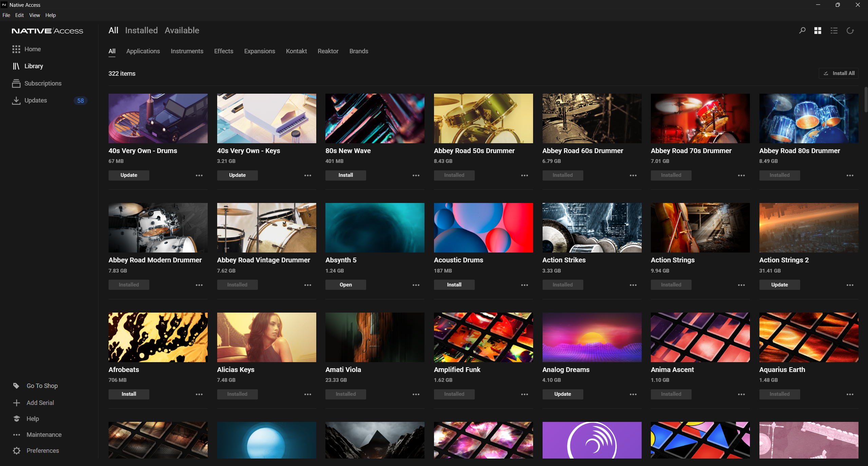This screenshot has width=868, height=466.
Task: Filter by Instruments category
Action: 187,51
